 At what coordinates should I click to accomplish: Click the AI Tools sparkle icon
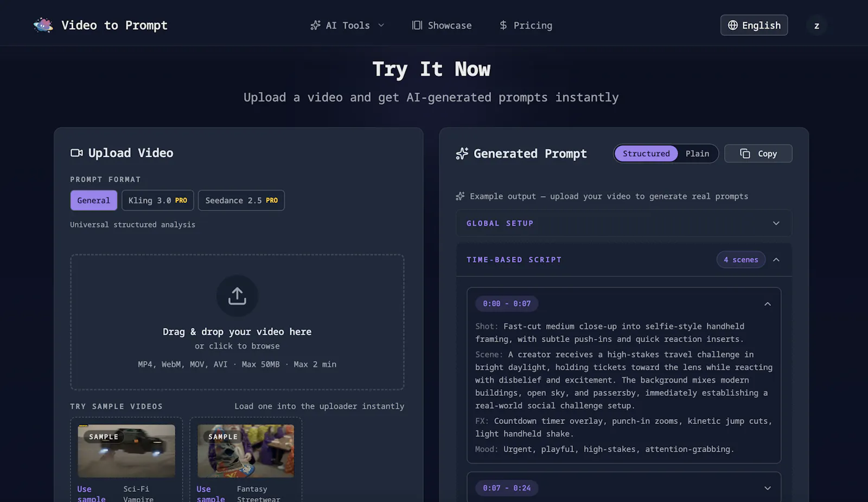tap(315, 25)
